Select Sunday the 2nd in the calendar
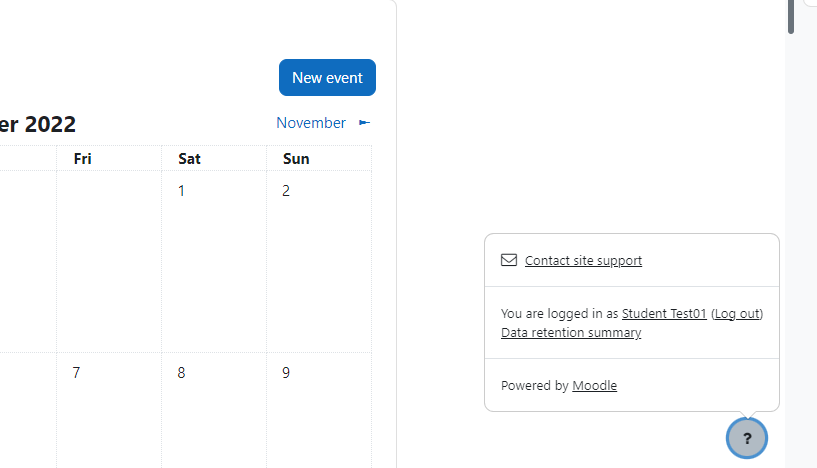The height and width of the screenshot is (468, 817). tap(319, 262)
